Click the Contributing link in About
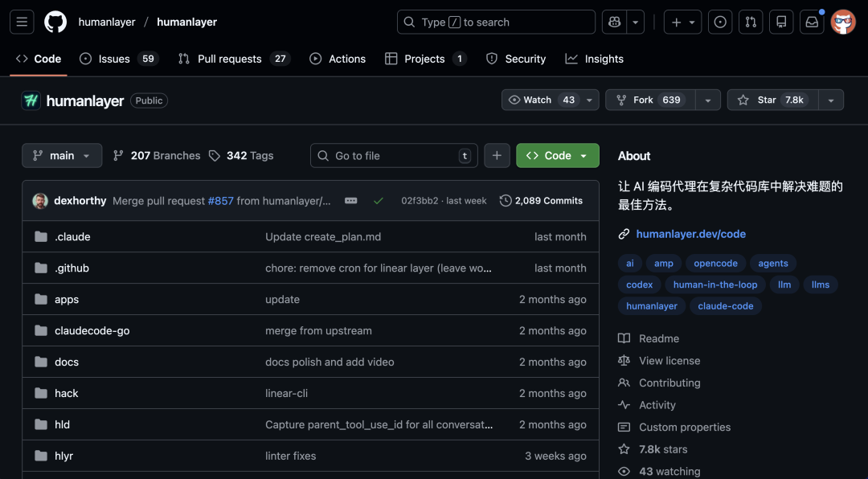Viewport: 868px width, 479px height. click(x=669, y=383)
